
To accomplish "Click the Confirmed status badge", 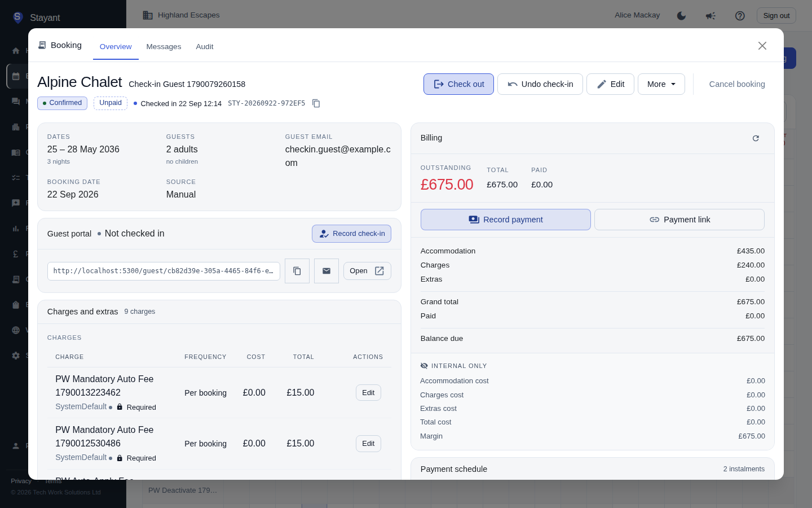I will pyautogui.click(x=62, y=103).
